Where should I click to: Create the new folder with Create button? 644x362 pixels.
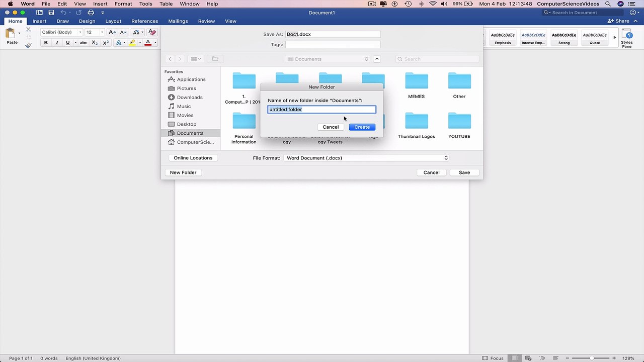coord(362,127)
